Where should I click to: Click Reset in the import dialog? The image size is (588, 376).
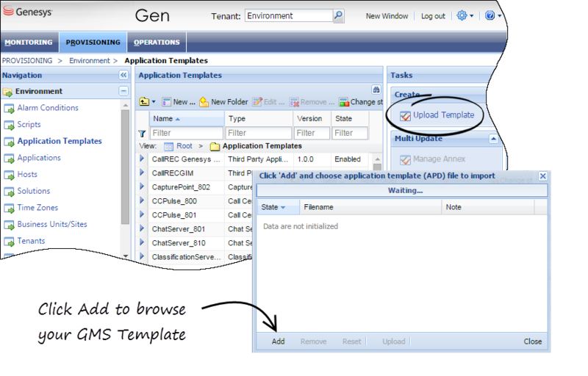(351, 341)
